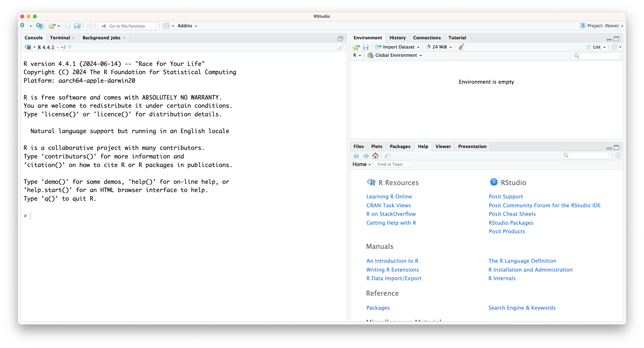This screenshot has width=644, height=348.
Task: Minimize the Environment pane
Action: click(609, 39)
